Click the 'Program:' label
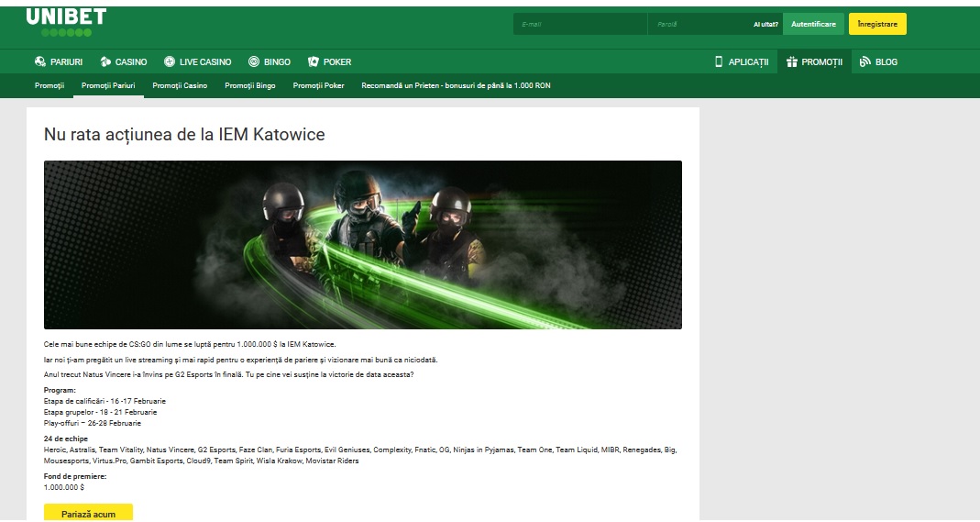Image resolution: width=980 pixels, height=522 pixels. 60,390
